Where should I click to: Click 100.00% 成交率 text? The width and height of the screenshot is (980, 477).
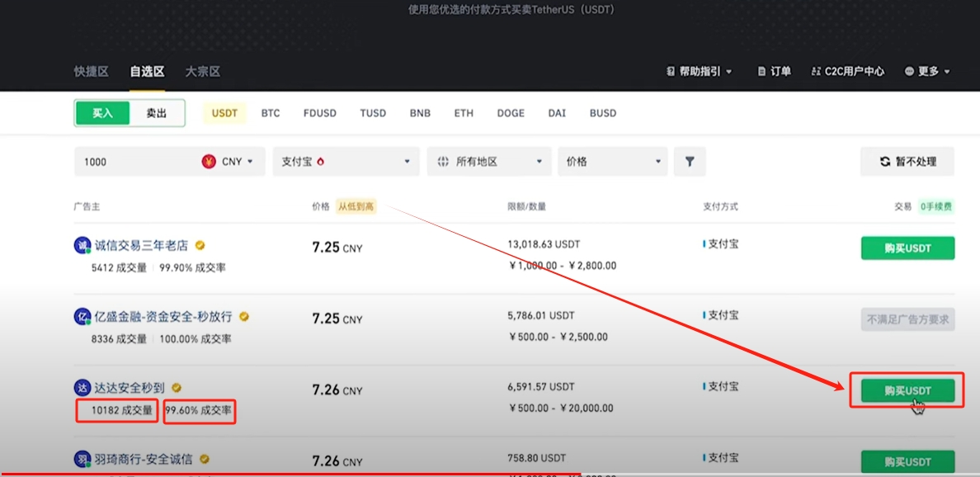click(x=196, y=339)
